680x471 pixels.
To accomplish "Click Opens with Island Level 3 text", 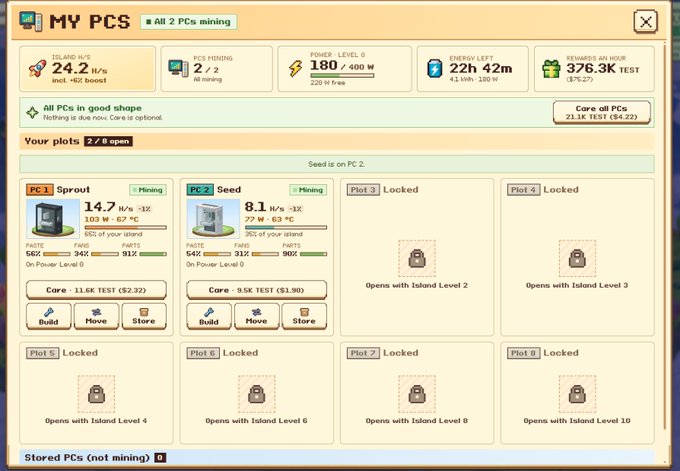I will [577, 285].
